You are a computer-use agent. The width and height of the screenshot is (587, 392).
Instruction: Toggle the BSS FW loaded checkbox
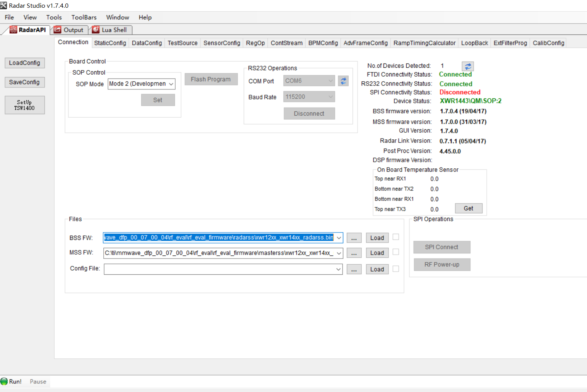click(396, 237)
